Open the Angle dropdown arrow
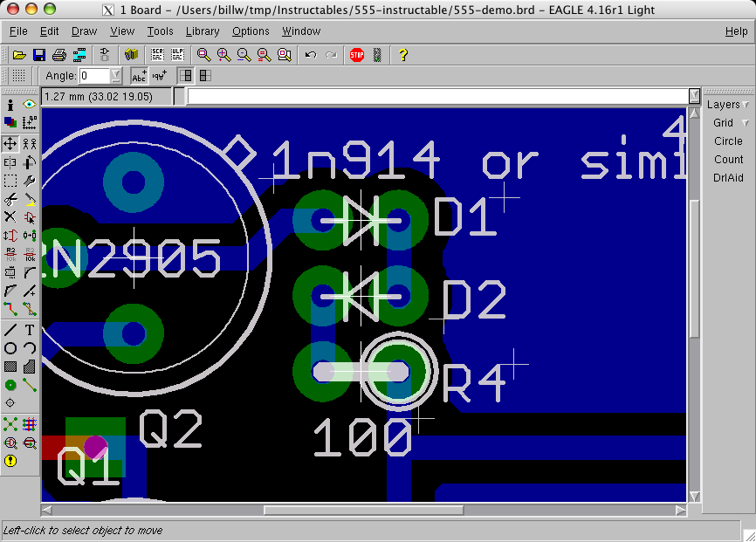The height and width of the screenshot is (542, 756). 116,76
